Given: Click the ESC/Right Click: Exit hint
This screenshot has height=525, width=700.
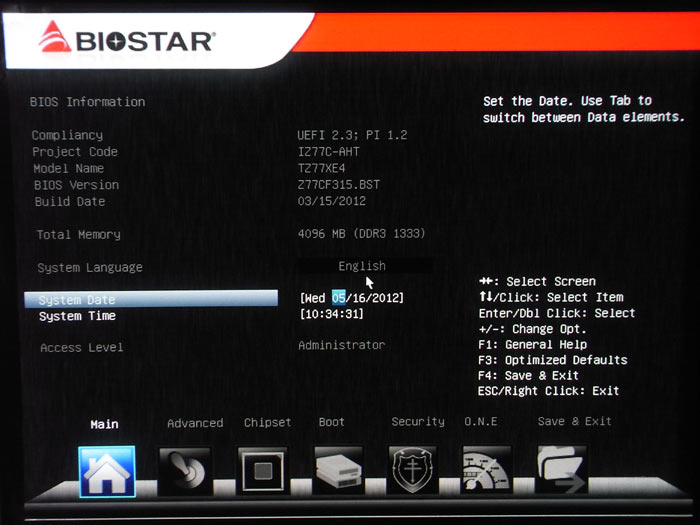Looking at the screenshot, I should coord(548,391).
